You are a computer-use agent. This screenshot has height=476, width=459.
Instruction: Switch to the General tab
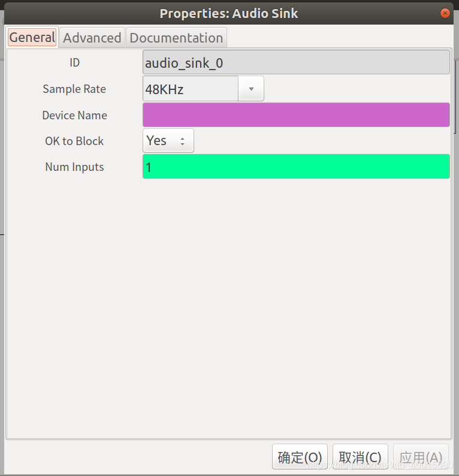tap(32, 38)
